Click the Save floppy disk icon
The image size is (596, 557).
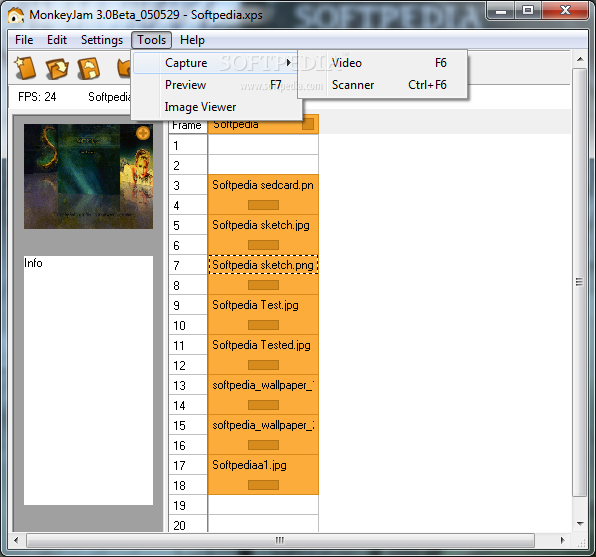(89, 68)
